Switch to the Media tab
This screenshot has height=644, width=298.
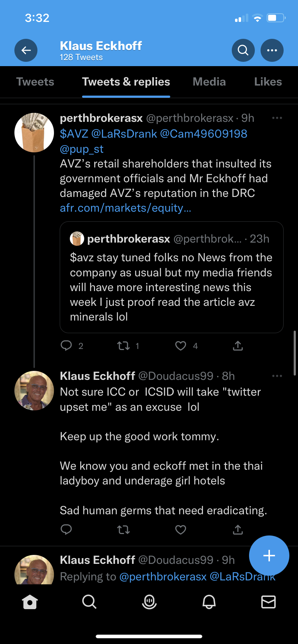(x=209, y=82)
